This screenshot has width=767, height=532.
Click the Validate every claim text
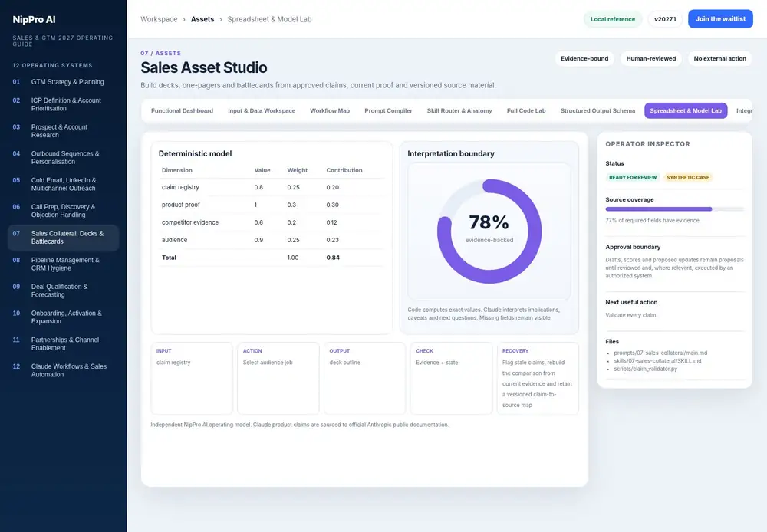click(630, 315)
